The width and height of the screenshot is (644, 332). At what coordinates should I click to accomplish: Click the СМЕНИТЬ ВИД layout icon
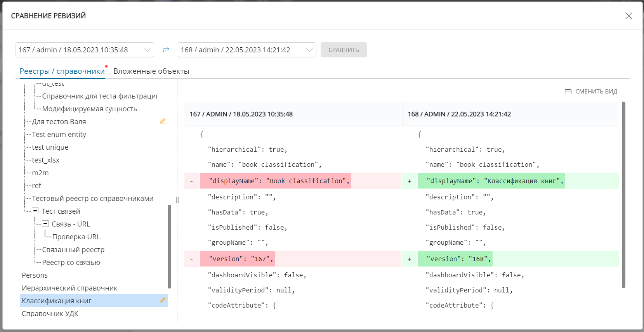[568, 92]
